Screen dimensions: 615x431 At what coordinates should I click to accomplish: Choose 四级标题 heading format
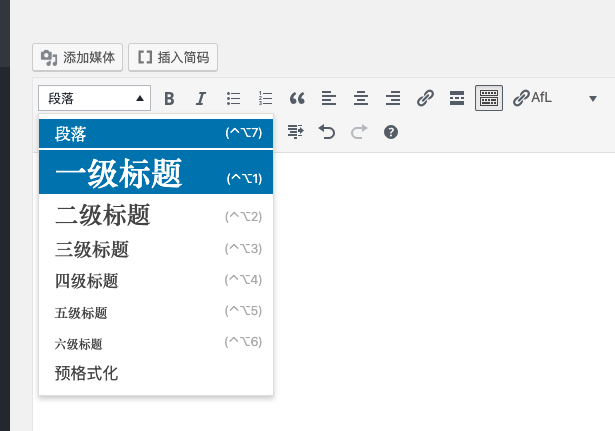pos(156,280)
